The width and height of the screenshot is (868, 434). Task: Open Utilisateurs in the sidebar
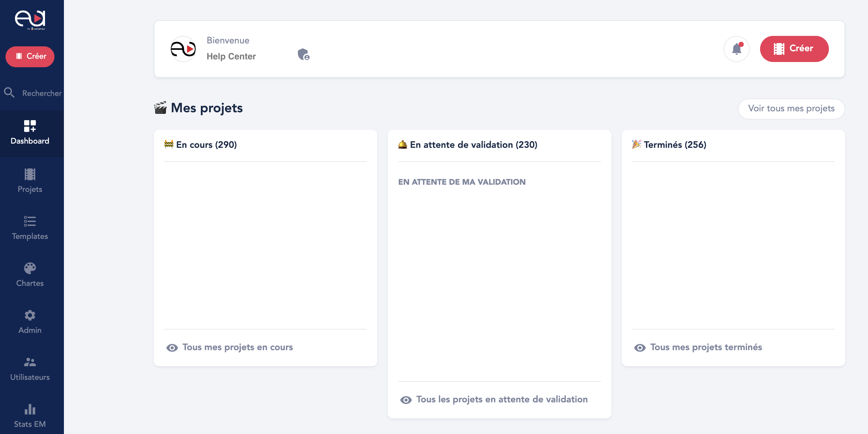coord(30,369)
